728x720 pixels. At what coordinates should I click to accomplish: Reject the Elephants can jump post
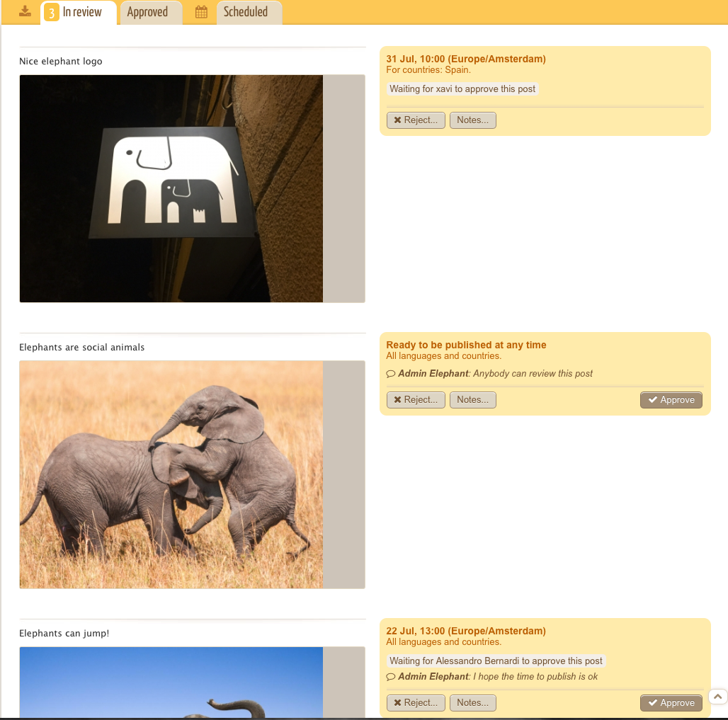[416, 703]
